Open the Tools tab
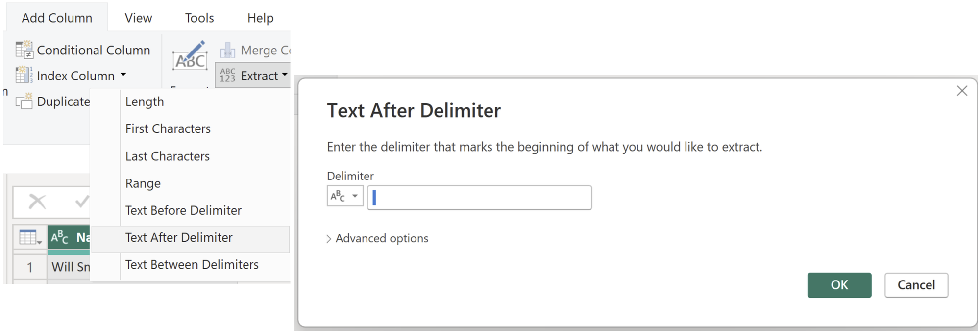This screenshot has width=980, height=332. click(199, 18)
